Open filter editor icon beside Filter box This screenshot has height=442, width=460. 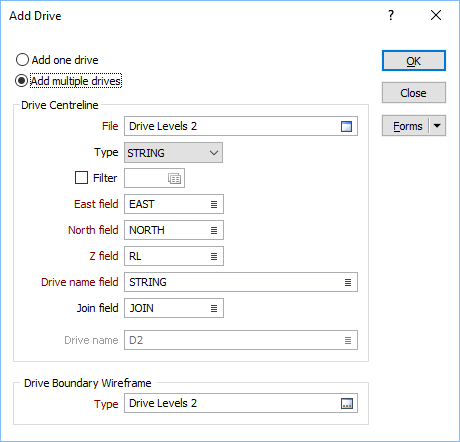point(174,178)
